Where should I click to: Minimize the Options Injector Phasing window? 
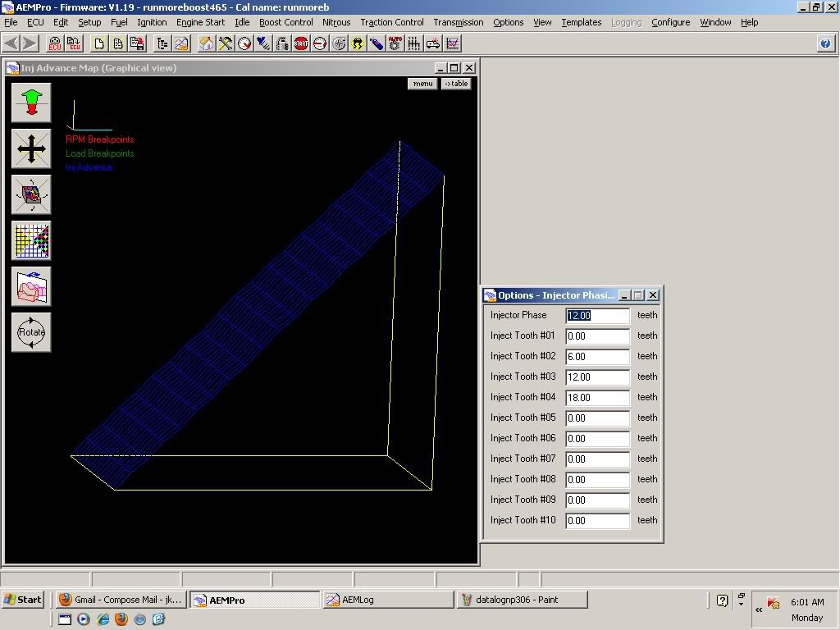click(624, 295)
